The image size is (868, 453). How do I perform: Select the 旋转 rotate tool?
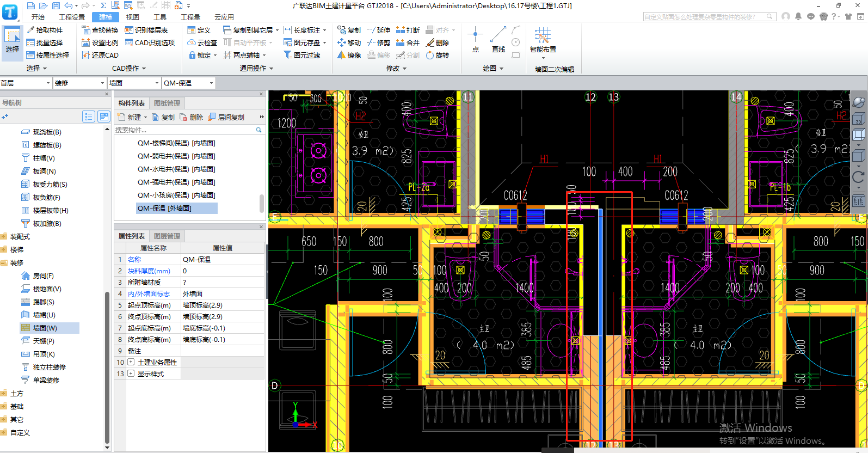(x=438, y=55)
